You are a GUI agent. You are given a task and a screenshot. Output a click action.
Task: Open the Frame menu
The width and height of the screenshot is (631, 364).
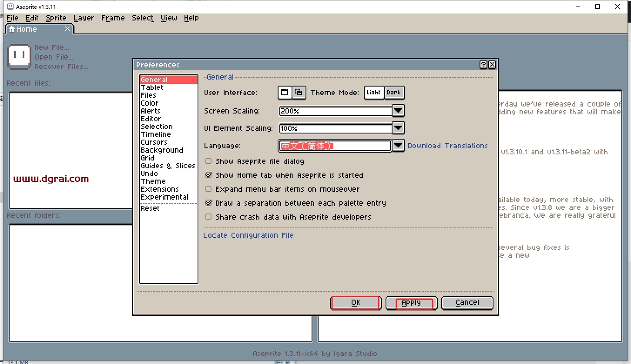click(113, 18)
